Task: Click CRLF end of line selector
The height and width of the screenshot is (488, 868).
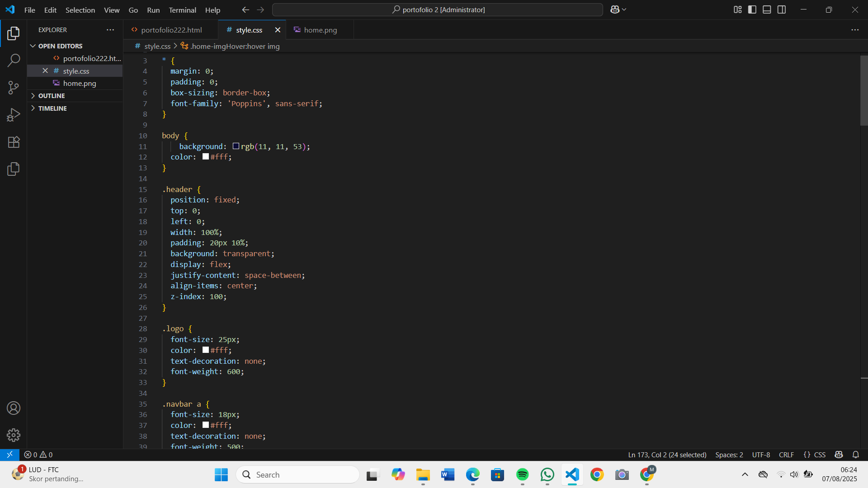Action: click(x=786, y=455)
